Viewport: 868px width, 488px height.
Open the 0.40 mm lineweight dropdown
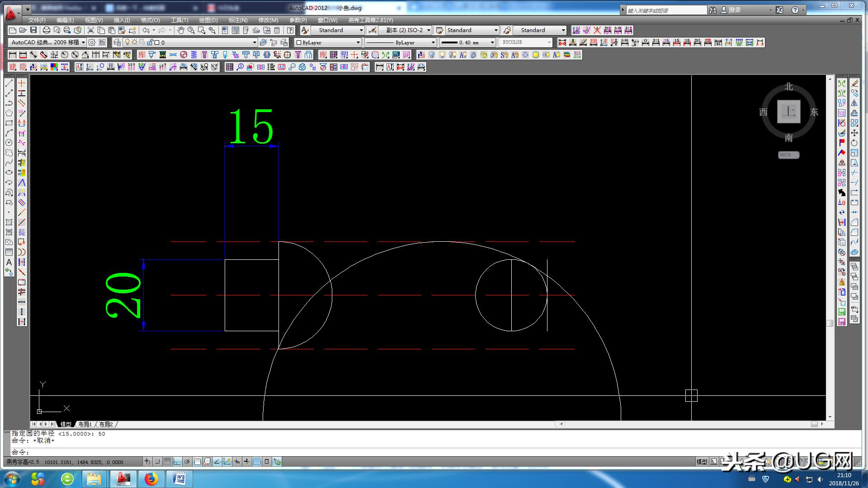(492, 42)
